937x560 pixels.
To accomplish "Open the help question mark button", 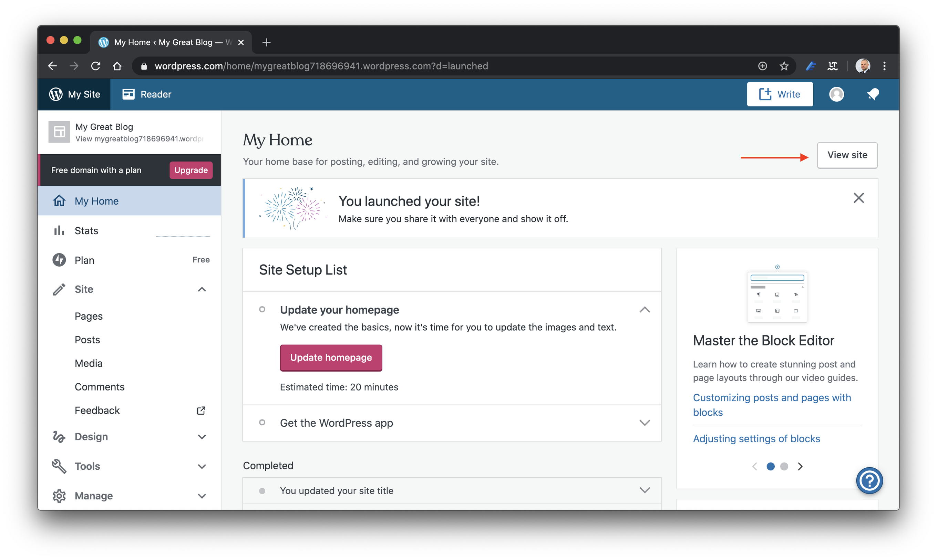I will (869, 481).
